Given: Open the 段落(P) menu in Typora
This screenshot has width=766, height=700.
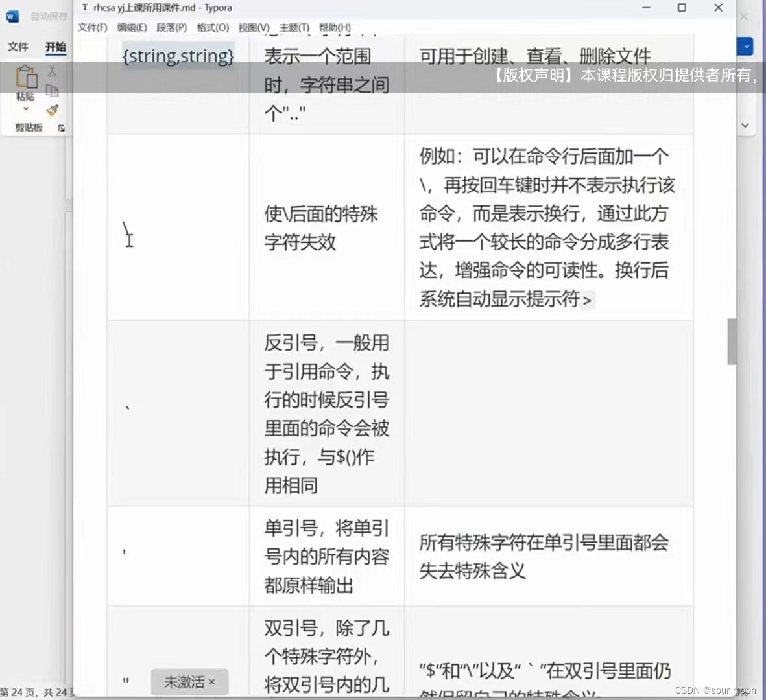Looking at the screenshot, I should [171, 27].
